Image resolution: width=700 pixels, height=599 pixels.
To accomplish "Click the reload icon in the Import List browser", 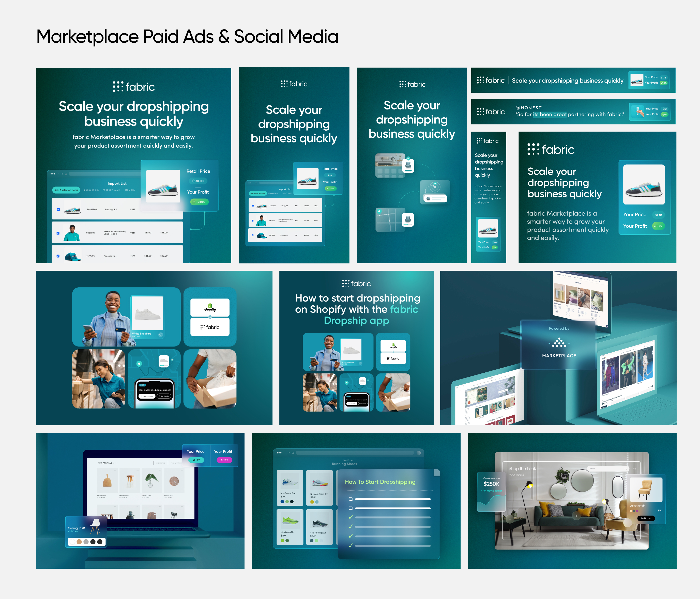I will coord(66,174).
